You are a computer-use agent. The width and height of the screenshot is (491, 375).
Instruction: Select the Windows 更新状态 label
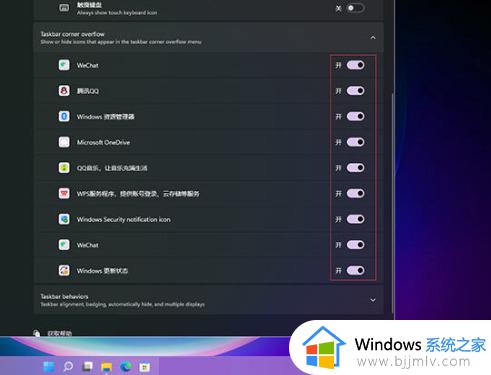tap(102, 271)
